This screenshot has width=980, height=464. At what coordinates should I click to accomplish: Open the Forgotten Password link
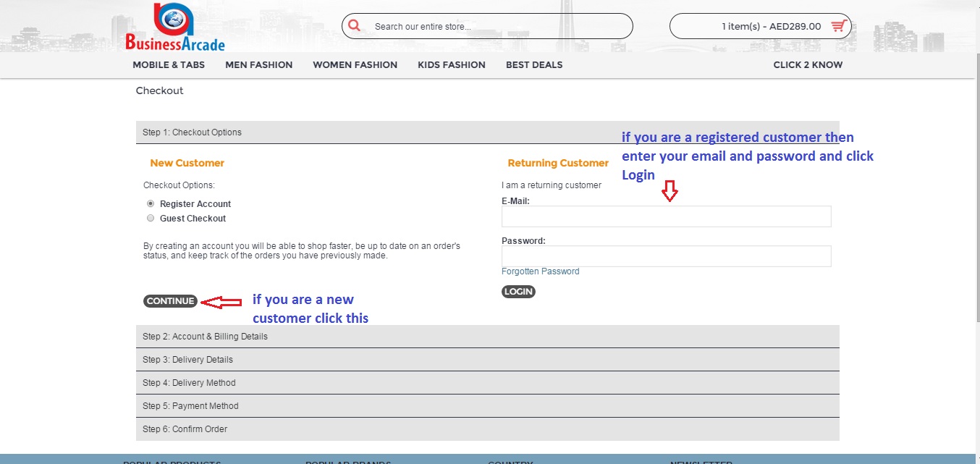(x=541, y=271)
